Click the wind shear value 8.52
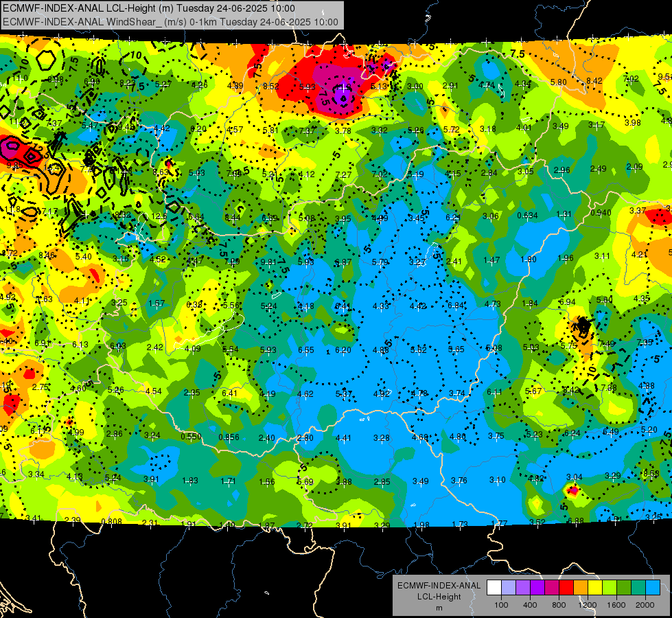Viewport: 672px width, 618px height. click(x=271, y=87)
